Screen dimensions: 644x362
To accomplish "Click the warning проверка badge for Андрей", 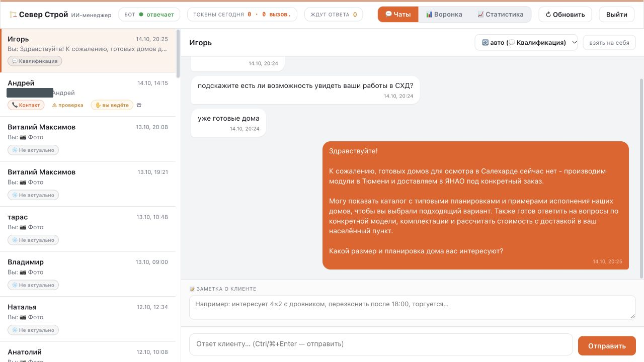I will (x=68, y=105).
